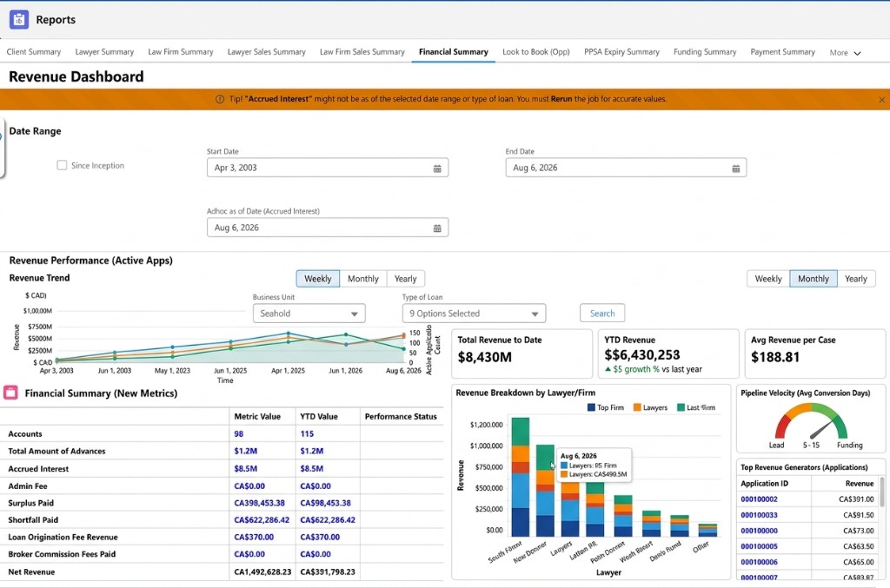Click Shortfall Paid metric value CA$622,286.42
This screenshot has height=588, width=890.
(262, 520)
